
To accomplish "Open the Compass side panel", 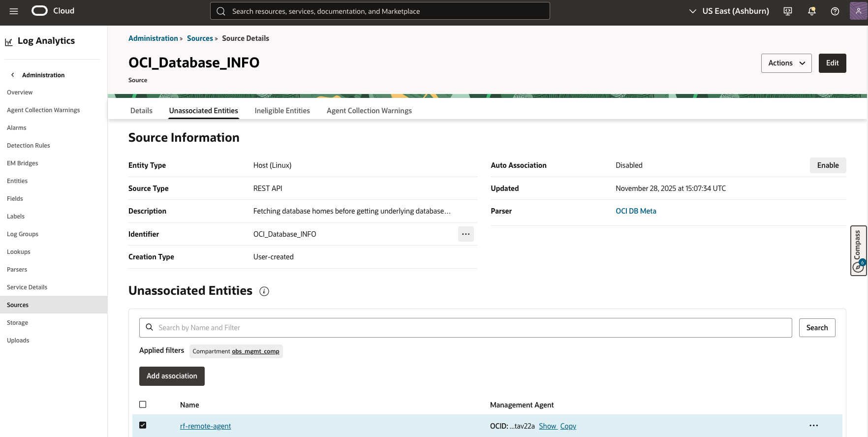I will [858, 250].
